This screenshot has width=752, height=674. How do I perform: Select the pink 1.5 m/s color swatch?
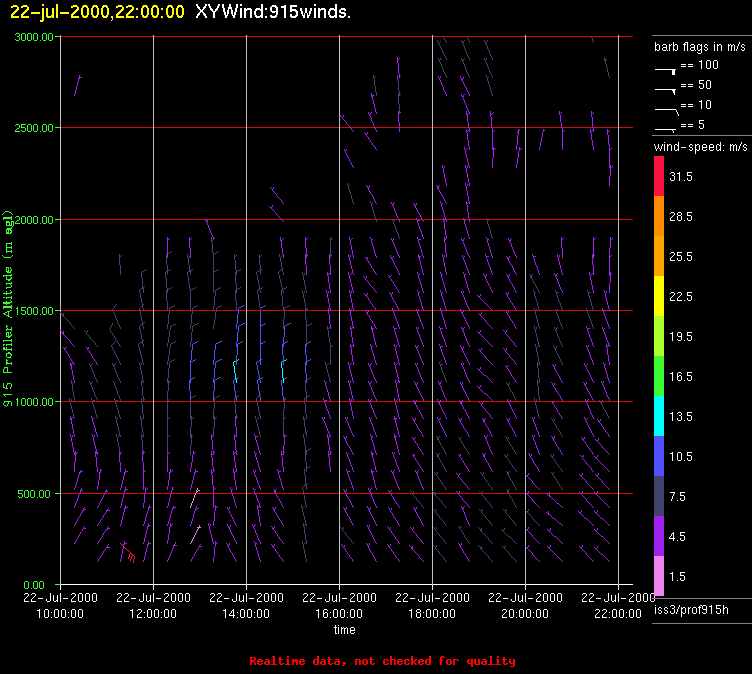659,576
